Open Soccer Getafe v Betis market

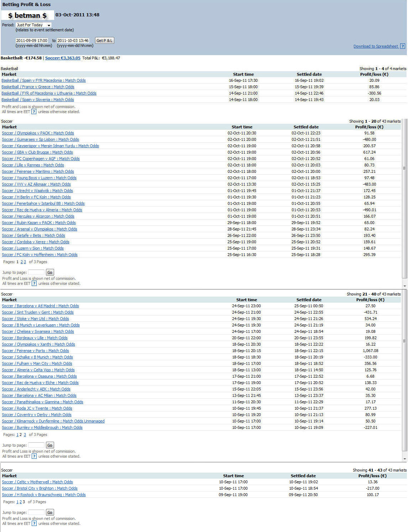point(33,235)
